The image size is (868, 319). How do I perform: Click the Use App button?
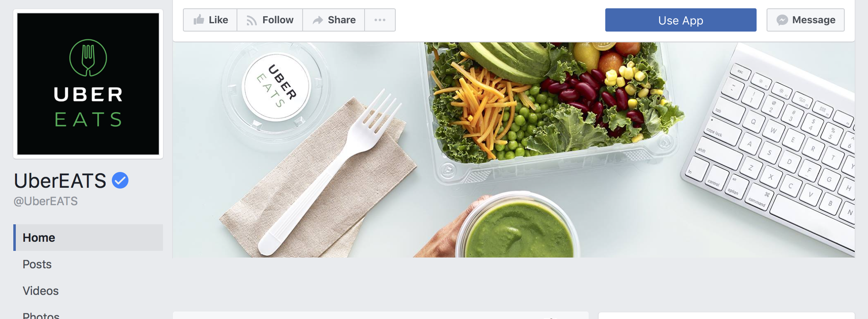681,20
